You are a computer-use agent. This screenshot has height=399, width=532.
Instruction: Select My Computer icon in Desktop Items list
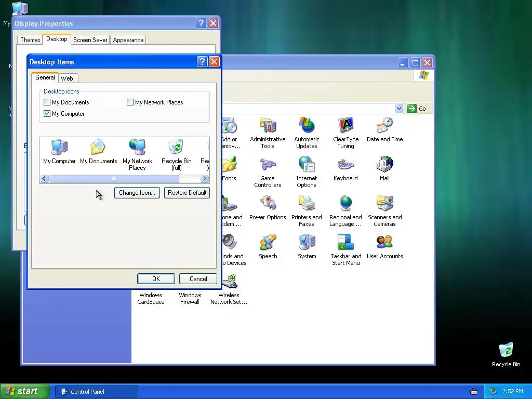[x=59, y=152]
